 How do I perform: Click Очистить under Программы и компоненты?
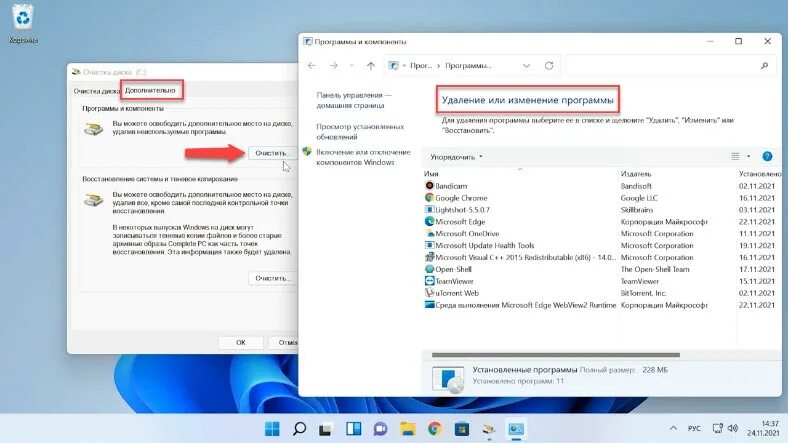272,153
